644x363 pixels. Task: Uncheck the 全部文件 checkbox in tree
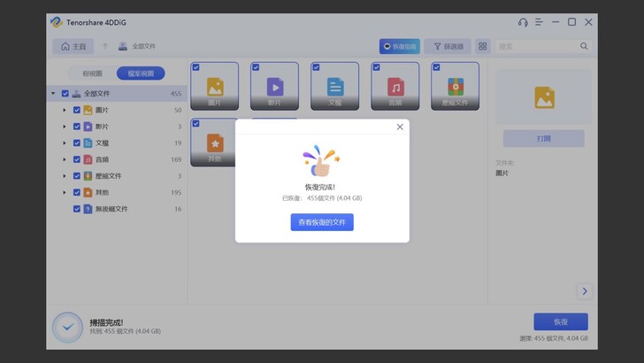pyautogui.click(x=65, y=94)
